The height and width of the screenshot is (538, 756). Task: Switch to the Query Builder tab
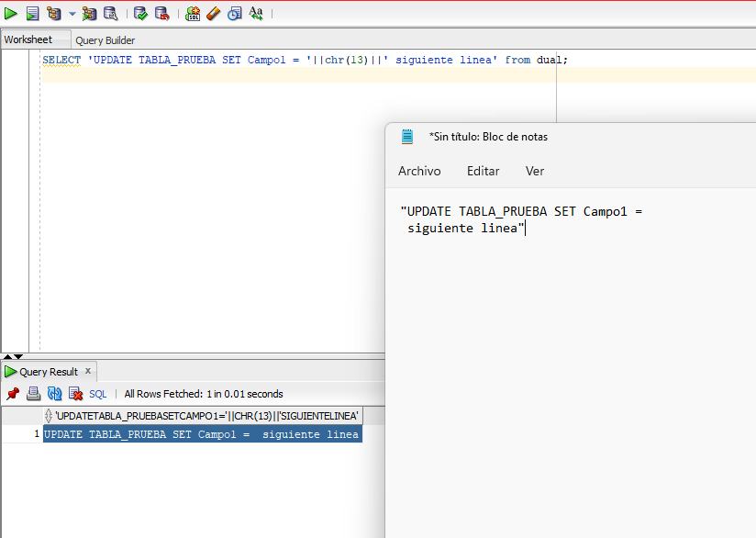pyautogui.click(x=105, y=40)
